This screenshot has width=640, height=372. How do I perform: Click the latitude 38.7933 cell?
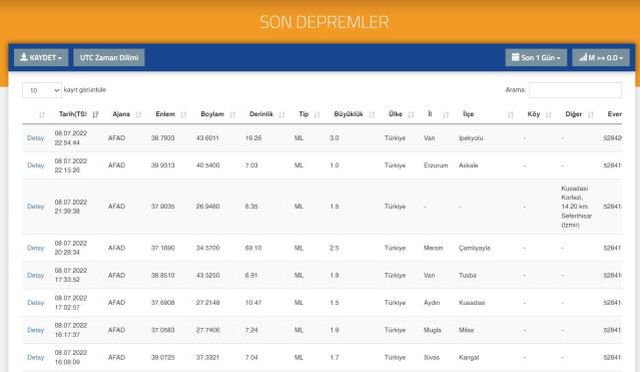click(163, 138)
